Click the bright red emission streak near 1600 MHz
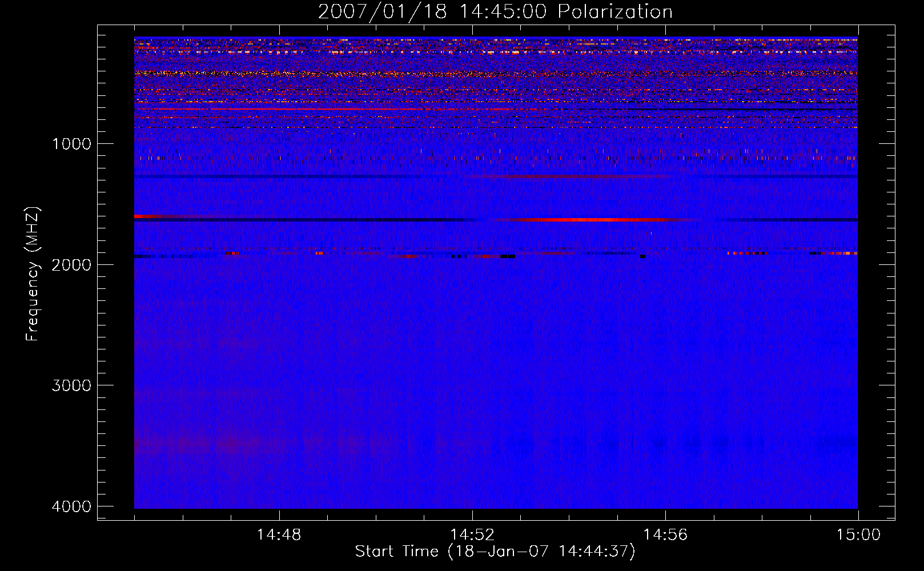This screenshot has height=571, width=924. pos(594,220)
